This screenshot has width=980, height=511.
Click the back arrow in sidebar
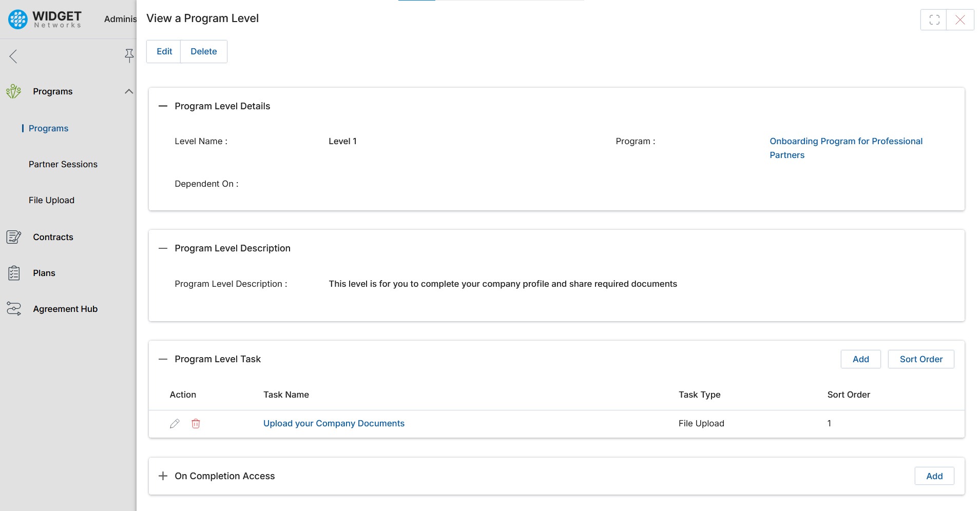[x=13, y=56]
